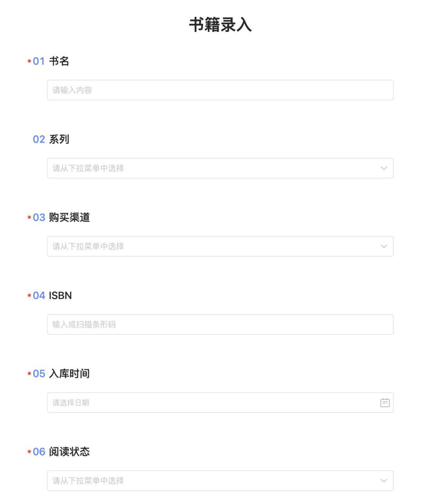
Task: Focus the 书名 text input field
Action: [x=220, y=90]
